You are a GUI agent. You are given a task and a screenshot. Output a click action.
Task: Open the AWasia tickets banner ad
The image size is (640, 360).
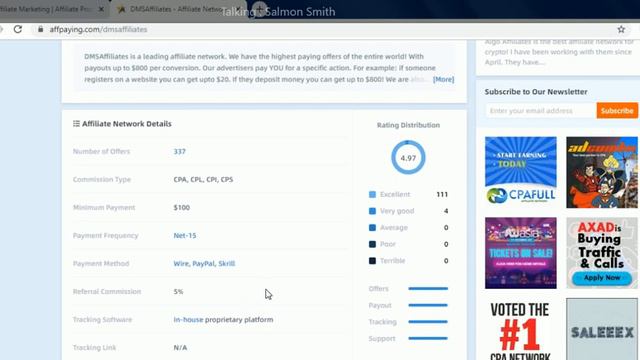pyautogui.click(x=520, y=253)
